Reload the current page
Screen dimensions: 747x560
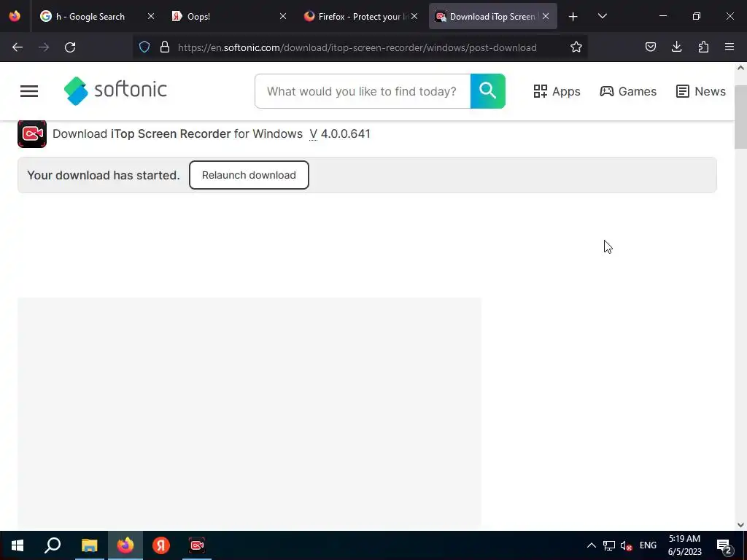point(70,47)
